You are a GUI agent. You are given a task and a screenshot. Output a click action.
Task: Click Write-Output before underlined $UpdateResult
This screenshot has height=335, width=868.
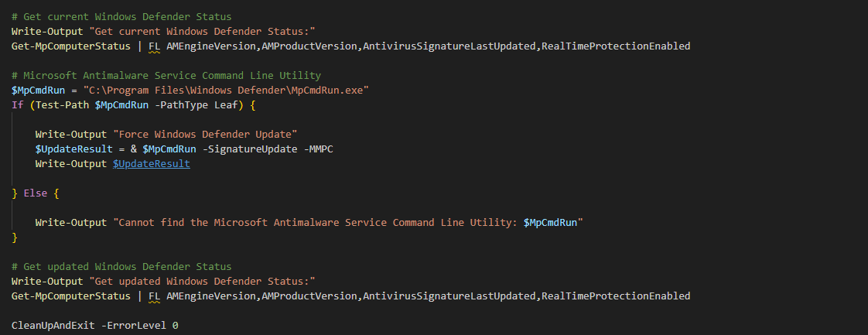tap(71, 164)
